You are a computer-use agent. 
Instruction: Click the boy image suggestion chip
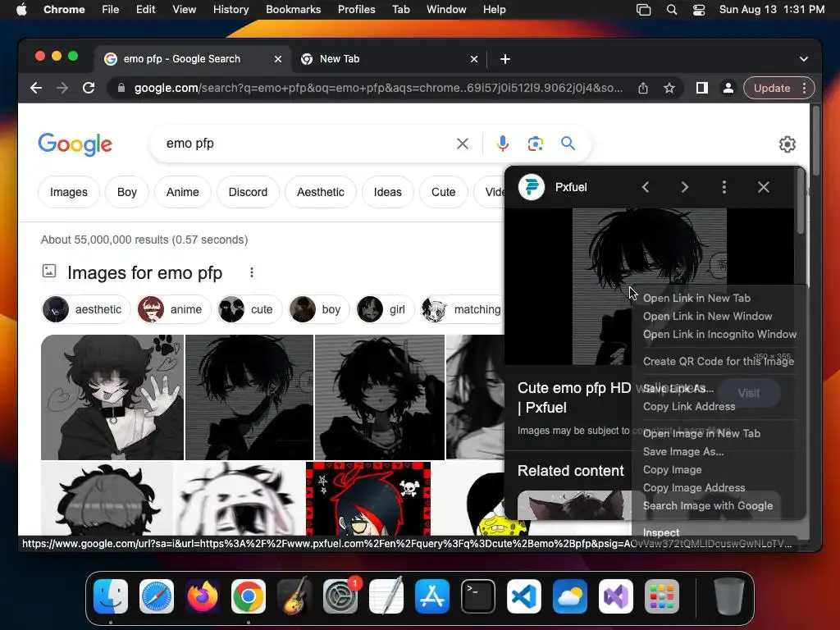[x=319, y=309]
